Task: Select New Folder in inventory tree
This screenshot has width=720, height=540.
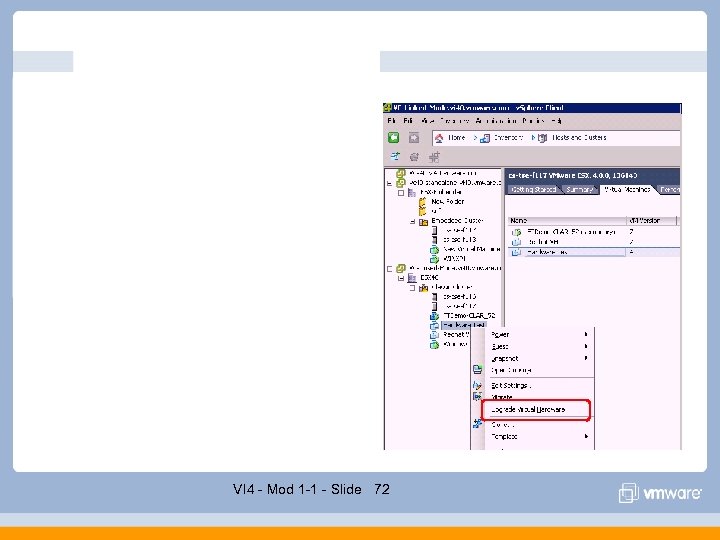Action: click(x=448, y=202)
